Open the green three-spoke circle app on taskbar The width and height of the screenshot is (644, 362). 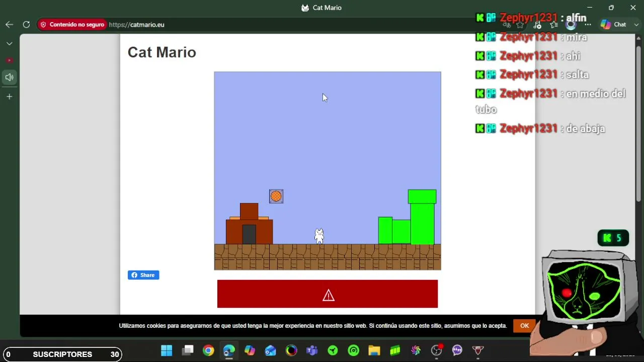(333, 350)
